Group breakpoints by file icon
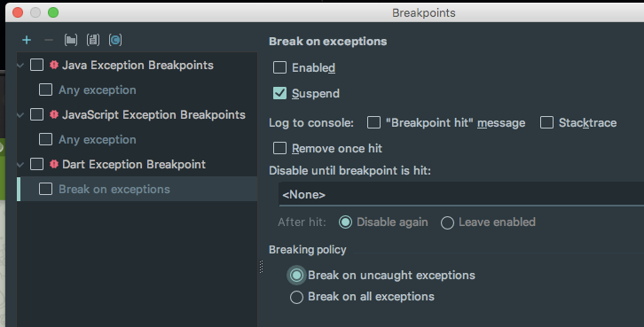This screenshot has width=644, height=327. 93,40
